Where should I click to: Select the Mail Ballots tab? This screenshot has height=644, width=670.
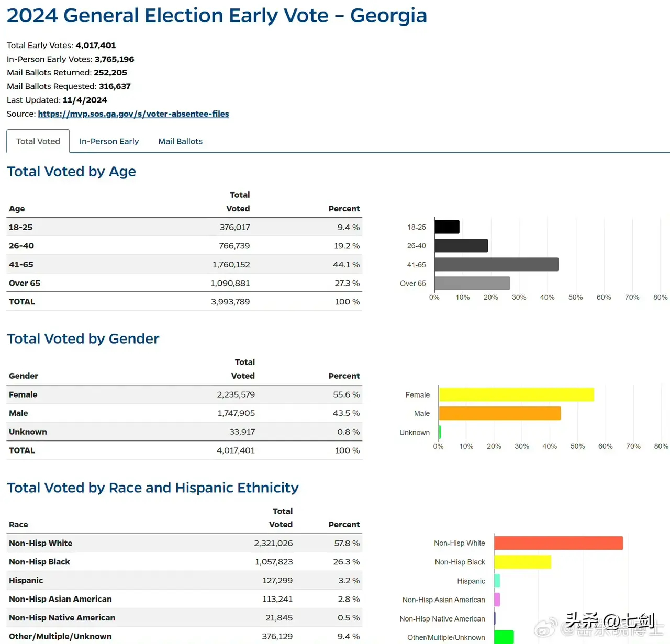tap(180, 141)
